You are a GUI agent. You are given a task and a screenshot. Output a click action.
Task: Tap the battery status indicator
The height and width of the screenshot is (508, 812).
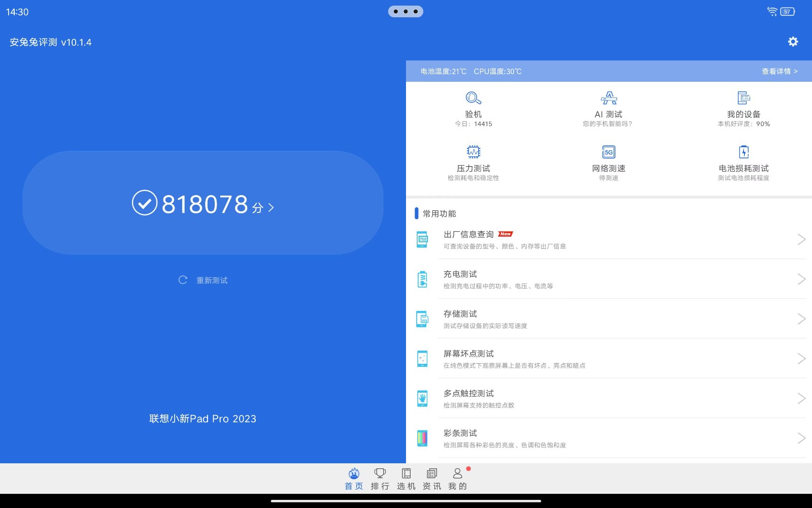click(788, 11)
